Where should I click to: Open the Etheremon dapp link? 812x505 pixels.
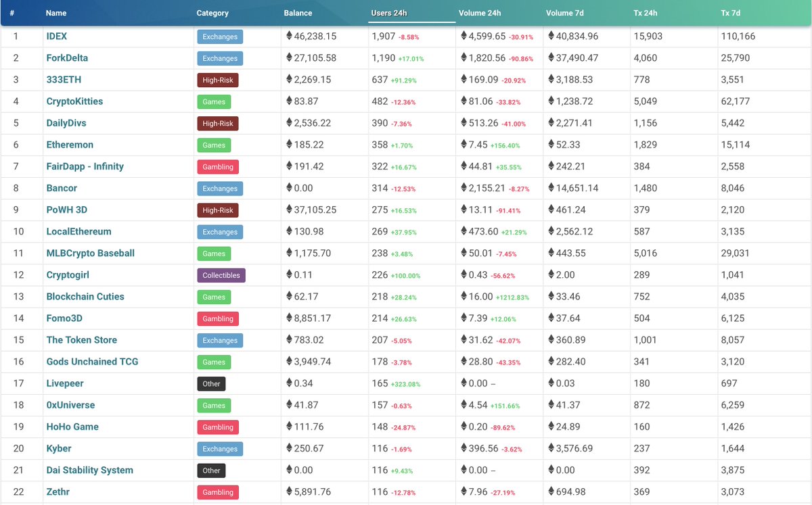click(70, 145)
